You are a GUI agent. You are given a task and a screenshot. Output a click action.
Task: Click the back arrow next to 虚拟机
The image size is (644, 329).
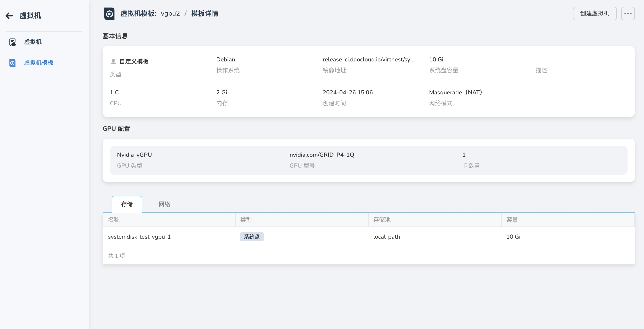click(9, 16)
